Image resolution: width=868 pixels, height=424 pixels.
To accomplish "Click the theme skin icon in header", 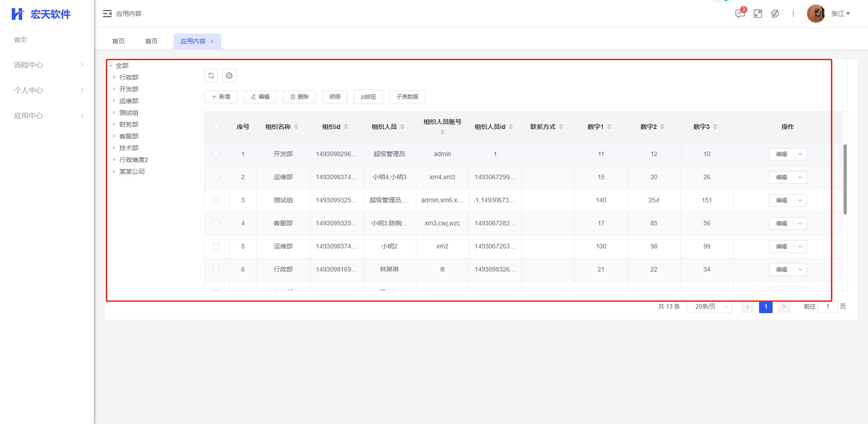I will pyautogui.click(x=775, y=14).
